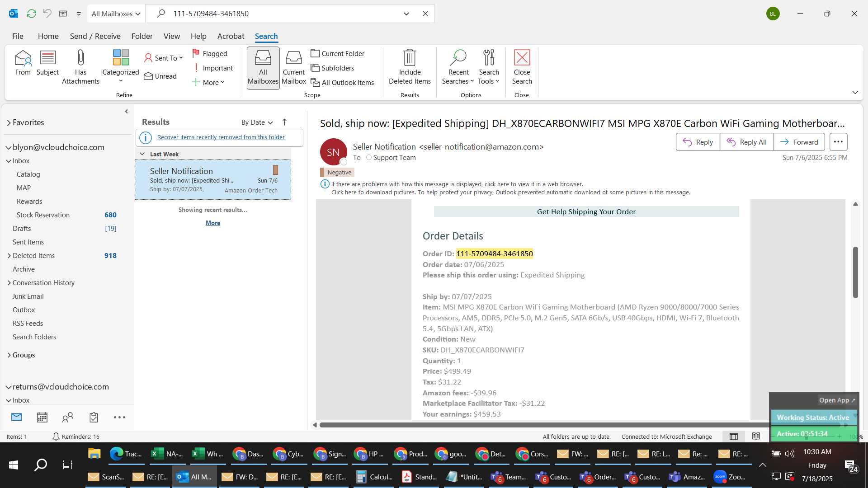Collapse the ribbon with chevron

tap(855, 93)
